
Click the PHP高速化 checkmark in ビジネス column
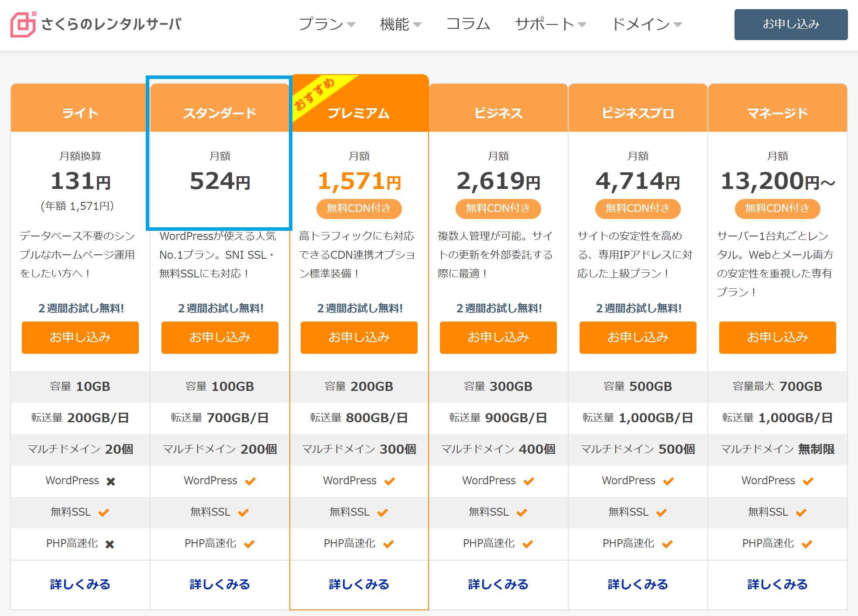click(528, 544)
